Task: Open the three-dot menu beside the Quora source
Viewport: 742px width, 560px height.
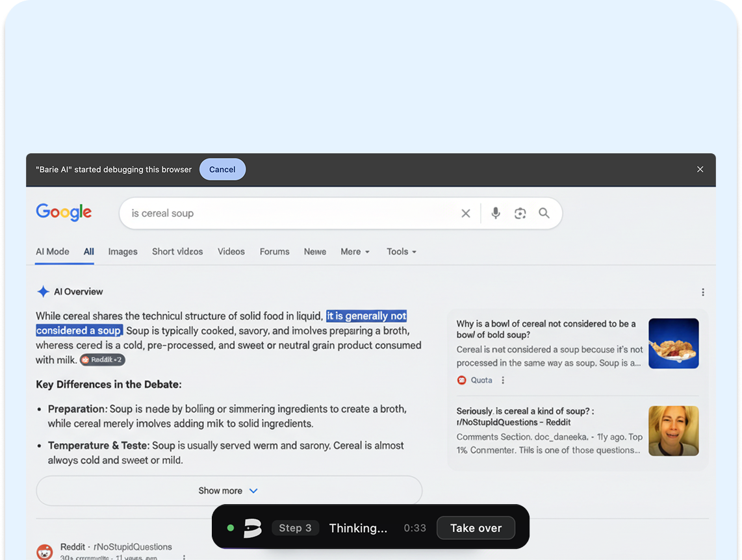Action: click(503, 380)
